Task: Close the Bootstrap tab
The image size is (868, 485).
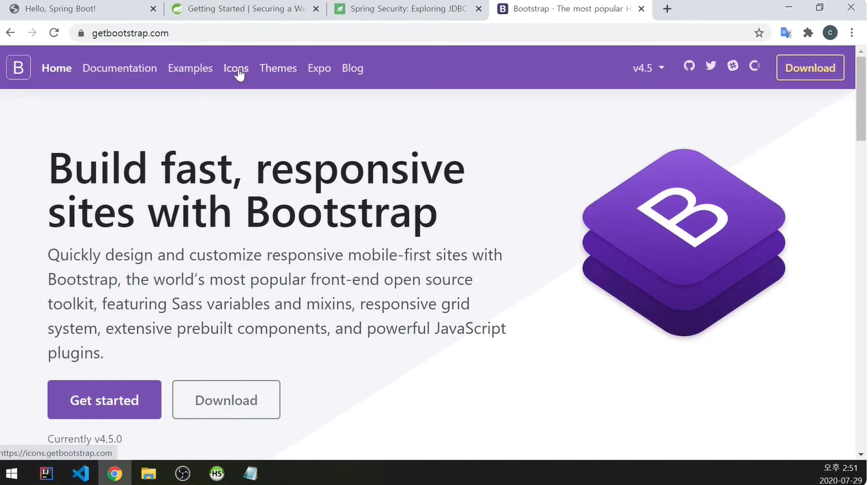Action: pyautogui.click(x=641, y=9)
